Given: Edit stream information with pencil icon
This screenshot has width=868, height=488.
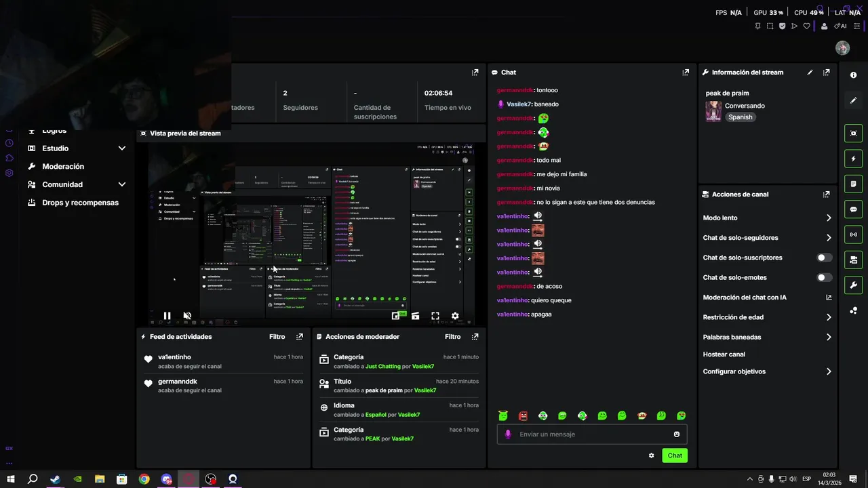Looking at the screenshot, I should pos(810,73).
